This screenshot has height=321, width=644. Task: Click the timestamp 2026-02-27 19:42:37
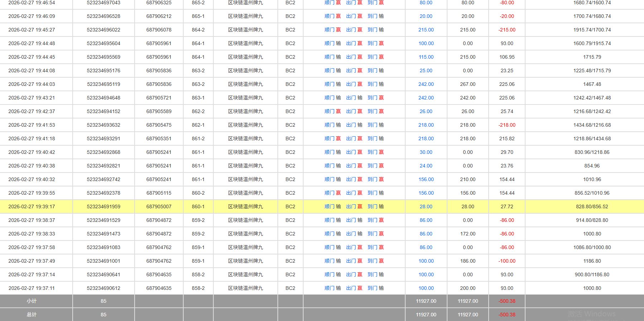tap(32, 111)
